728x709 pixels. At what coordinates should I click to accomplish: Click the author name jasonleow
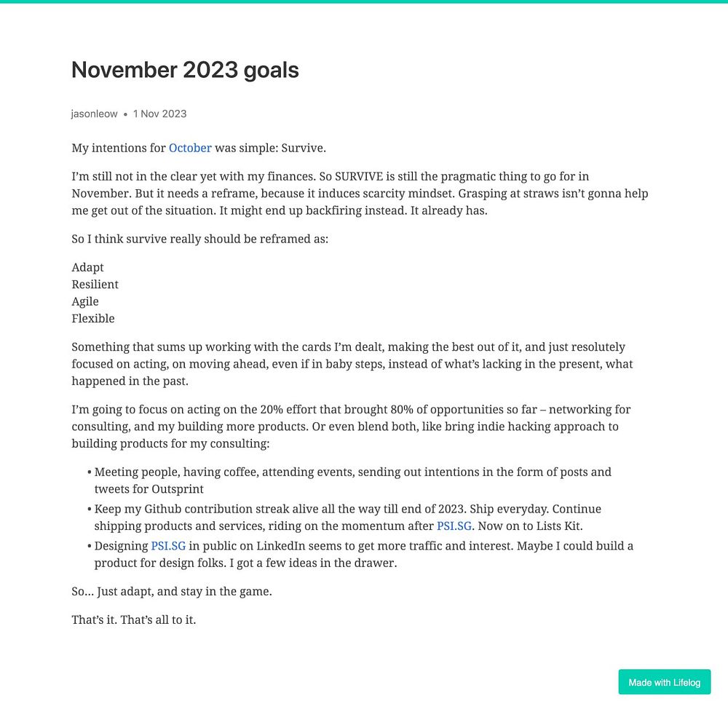[x=94, y=114]
